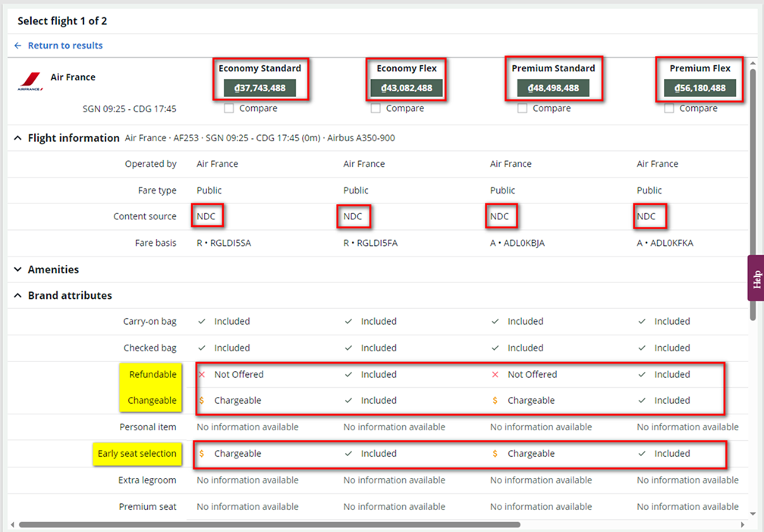Click the horizontal scrollbar left arrow
The image size is (764, 532).
point(13,524)
